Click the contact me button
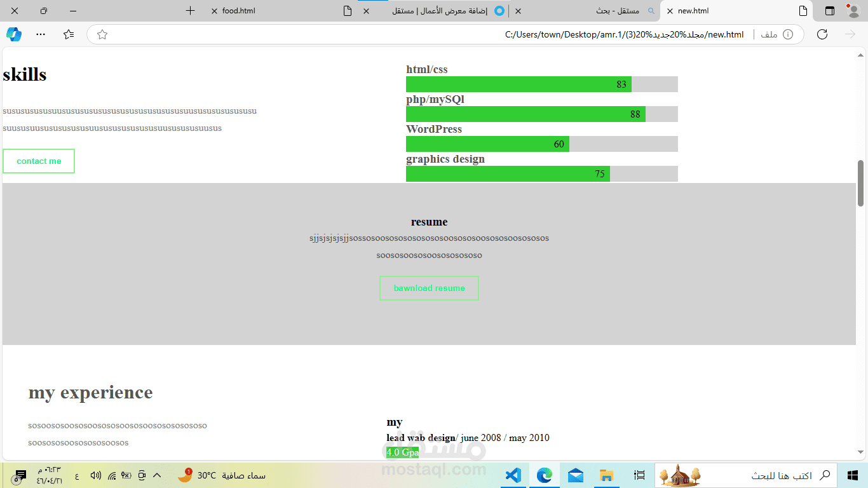 click(39, 161)
